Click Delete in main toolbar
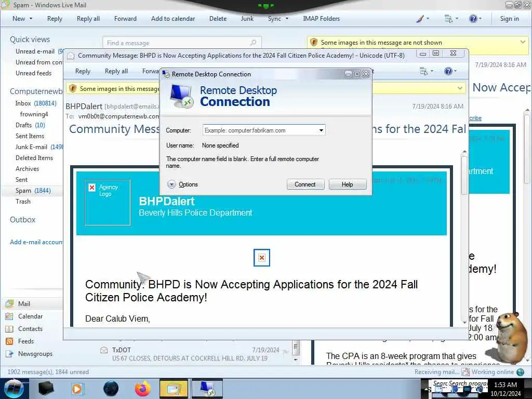 coord(218,19)
